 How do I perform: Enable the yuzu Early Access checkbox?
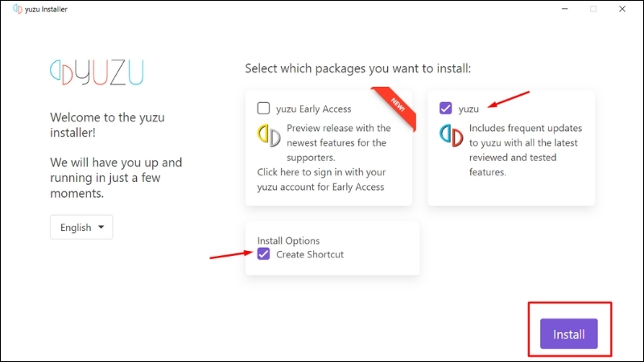pyautogui.click(x=264, y=109)
